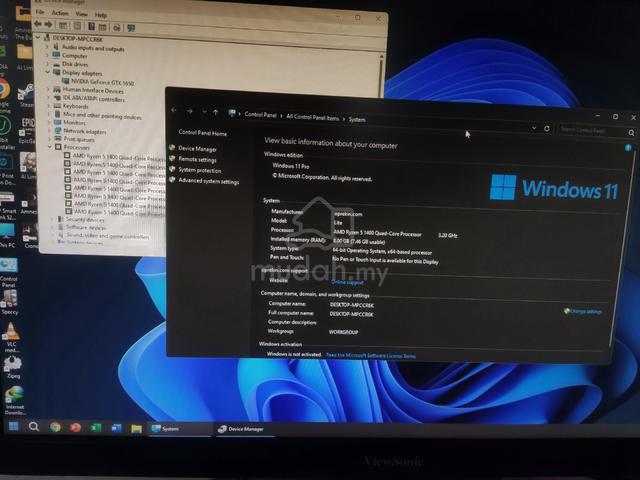Open the File menu in Device Manager

tap(40, 12)
